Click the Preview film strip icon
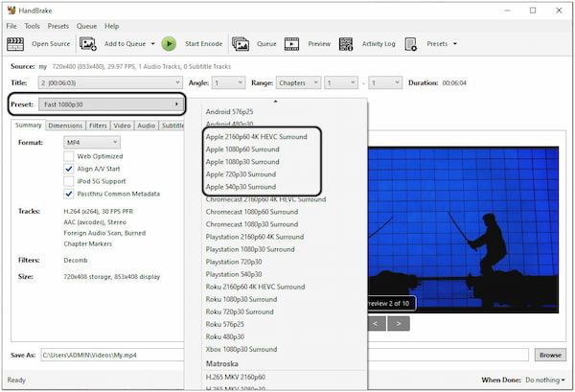 tap(291, 43)
